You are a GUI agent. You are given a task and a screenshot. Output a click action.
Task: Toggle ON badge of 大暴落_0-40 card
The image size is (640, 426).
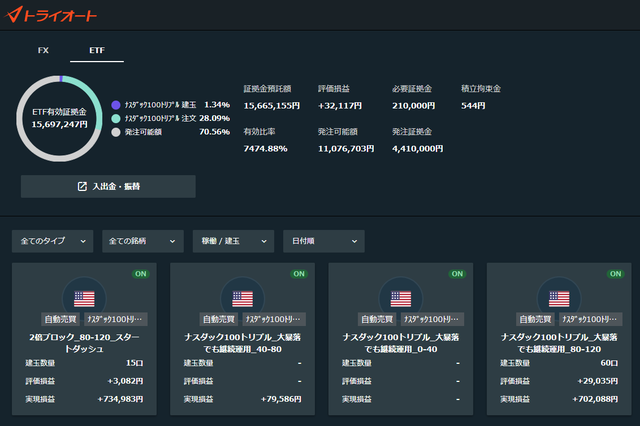pyautogui.click(x=458, y=274)
